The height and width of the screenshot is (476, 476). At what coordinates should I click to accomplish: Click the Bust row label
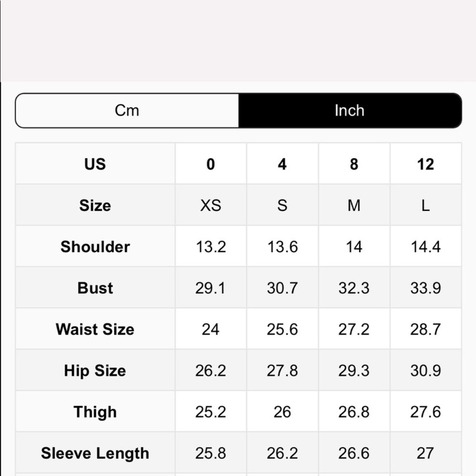pos(95,288)
